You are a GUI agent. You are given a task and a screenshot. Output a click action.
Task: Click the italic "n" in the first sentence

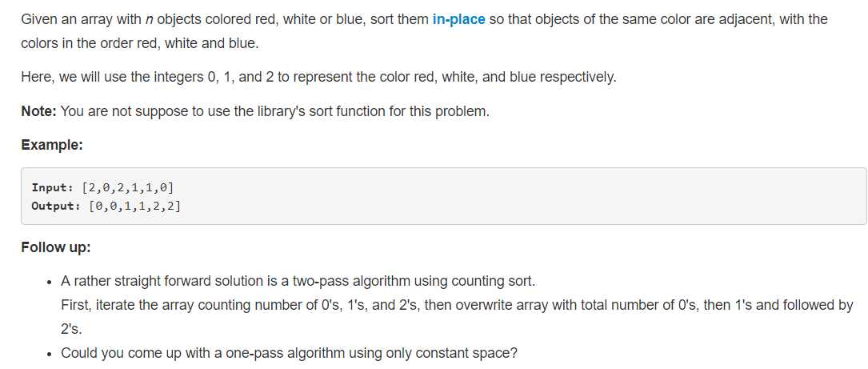[149, 21]
